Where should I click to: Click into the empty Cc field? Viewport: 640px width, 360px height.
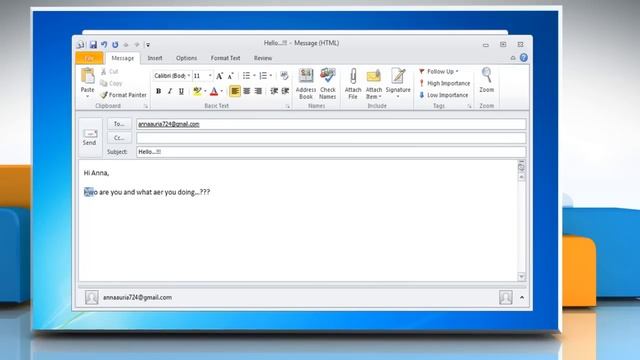[x=331, y=138]
